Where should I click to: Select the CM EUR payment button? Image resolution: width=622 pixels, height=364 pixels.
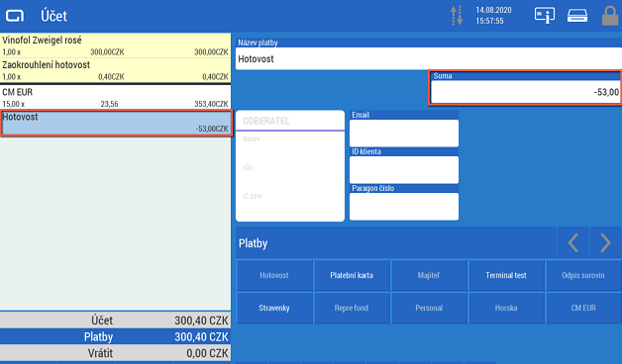point(583,308)
